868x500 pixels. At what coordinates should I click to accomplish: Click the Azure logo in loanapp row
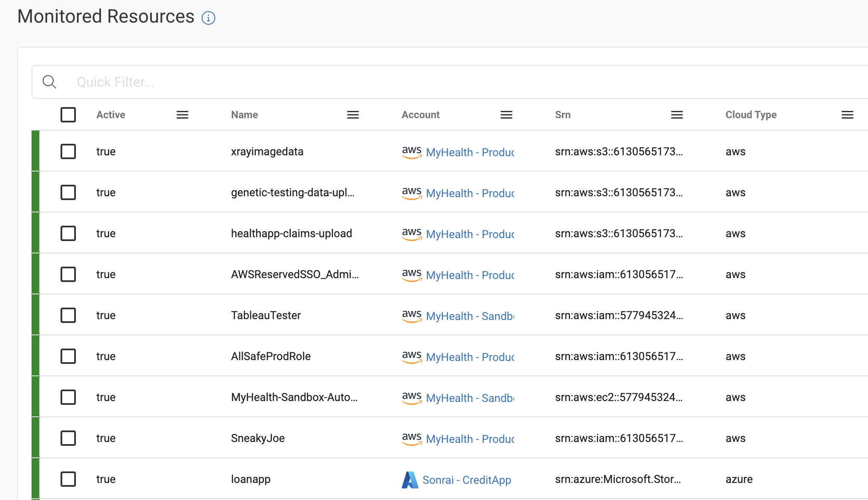click(x=410, y=480)
